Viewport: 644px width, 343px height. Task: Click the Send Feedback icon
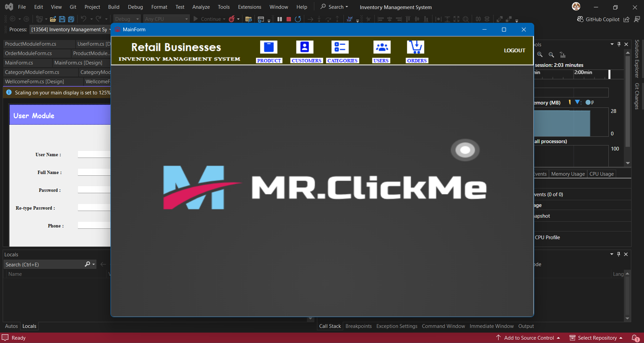637,19
